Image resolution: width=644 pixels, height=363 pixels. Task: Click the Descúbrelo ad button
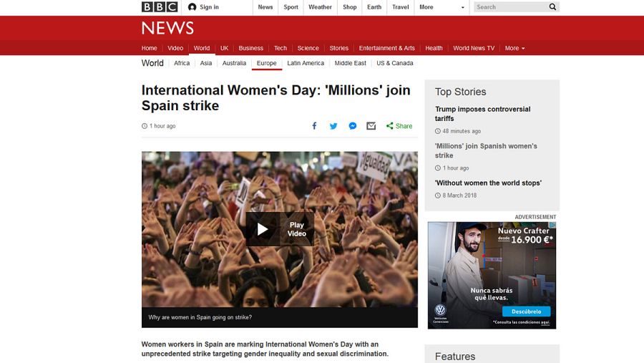click(x=526, y=311)
